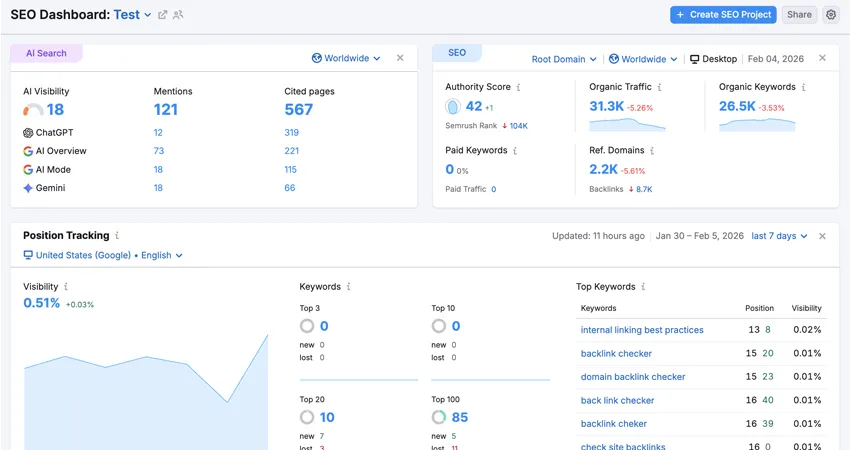Click AI Overview cited pages 221
The width and height of the screenshot is (850, 450).
292,151
